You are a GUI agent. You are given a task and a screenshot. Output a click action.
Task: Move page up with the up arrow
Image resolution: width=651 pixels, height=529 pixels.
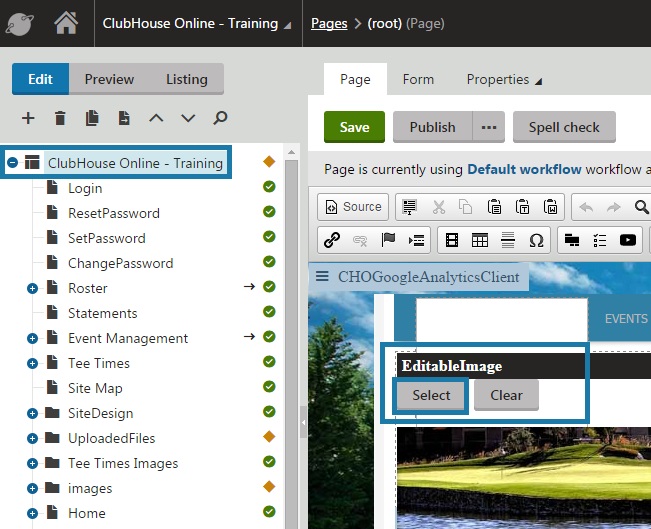[156, 118]
